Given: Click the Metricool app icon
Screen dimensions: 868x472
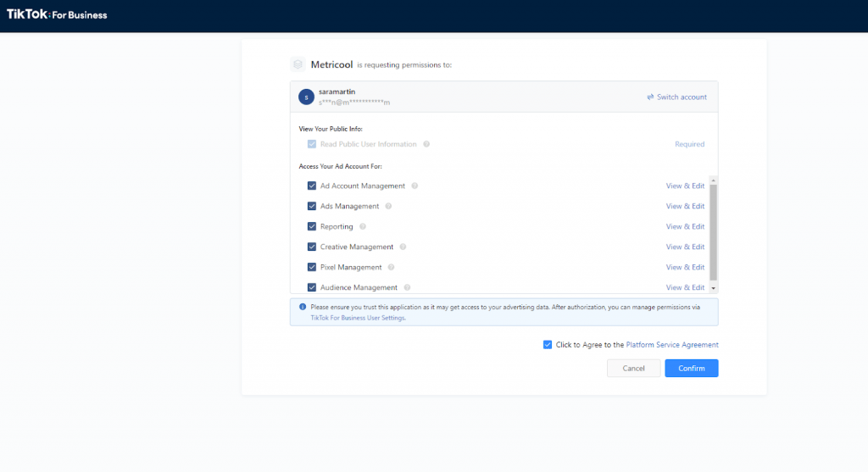Looking at the screenshot, I should point(298,64).
